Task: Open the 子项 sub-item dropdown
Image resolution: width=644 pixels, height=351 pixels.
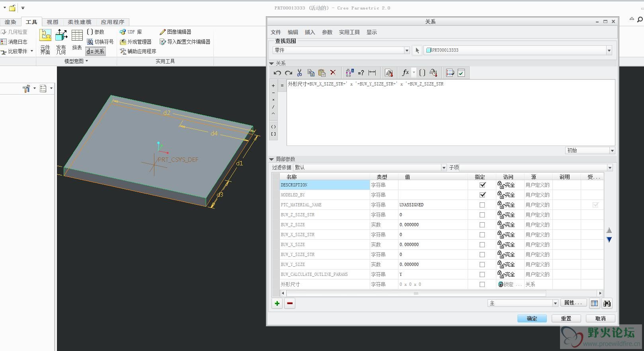Action: 536,167
